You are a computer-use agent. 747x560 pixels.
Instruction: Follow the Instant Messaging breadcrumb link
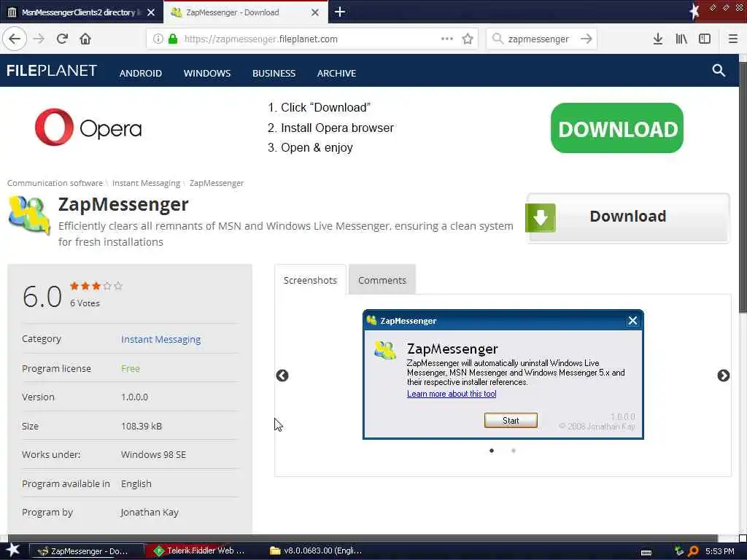[x=146, y=183]
